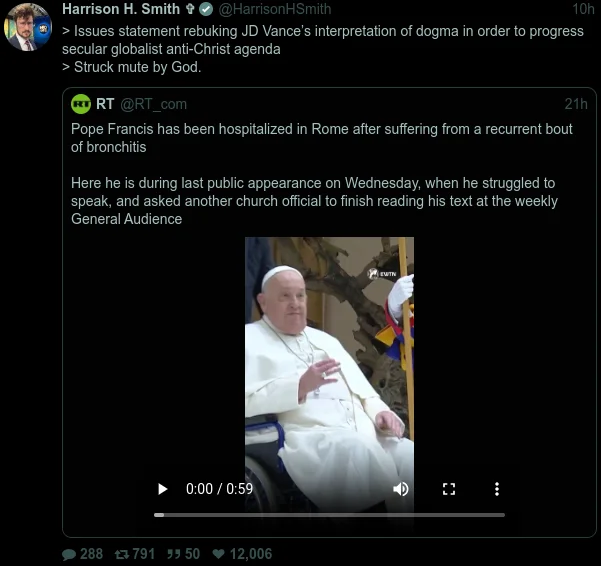Seek on the video progress bar
Viewport: 601px width, 566px height.
329,515
